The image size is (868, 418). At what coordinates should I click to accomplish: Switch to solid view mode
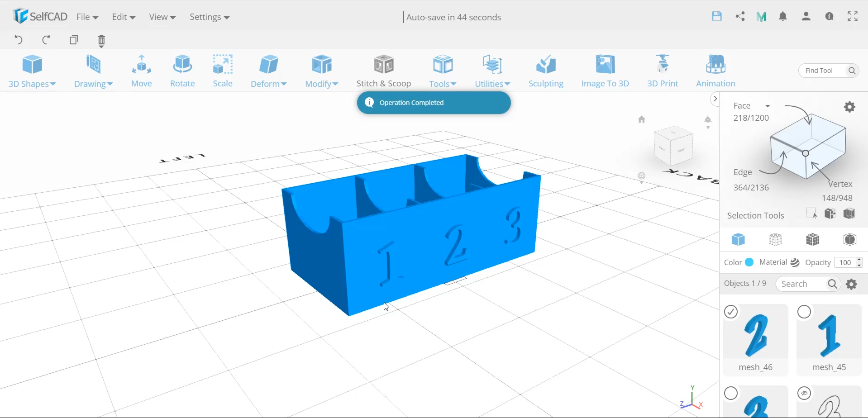tap(739, 239)
